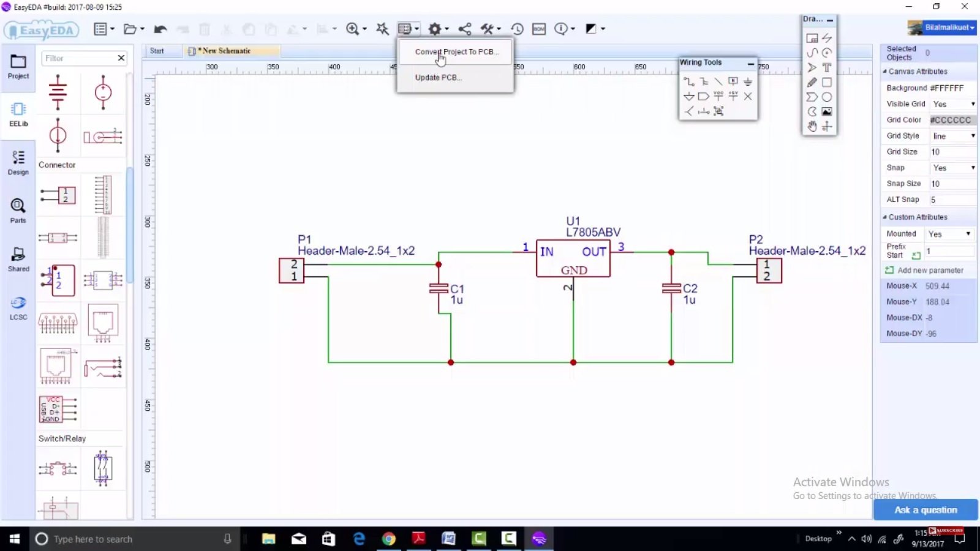Change the Mounted attribute dropdown

(x=969, y=233)
